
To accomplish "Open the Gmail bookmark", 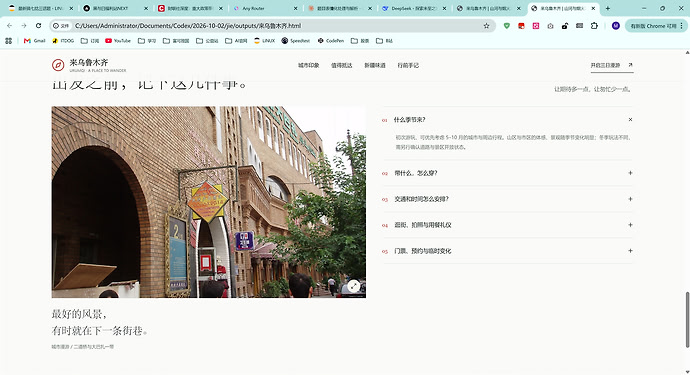I will [x=34, y=40].
